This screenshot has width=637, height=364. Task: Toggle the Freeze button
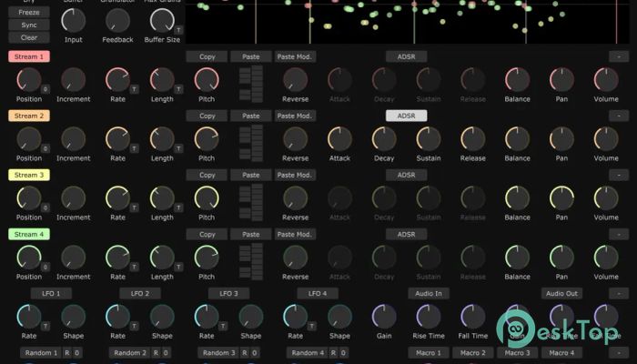[x=29, y=13]
